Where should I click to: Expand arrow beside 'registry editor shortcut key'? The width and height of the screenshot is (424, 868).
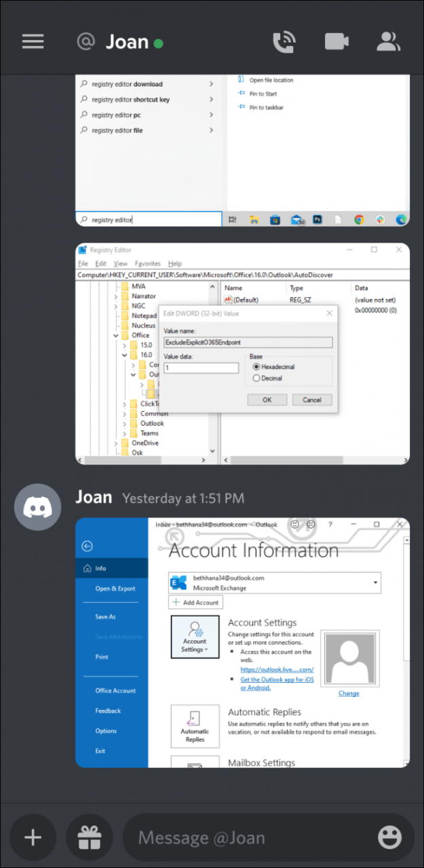click(x=212, y=100)
